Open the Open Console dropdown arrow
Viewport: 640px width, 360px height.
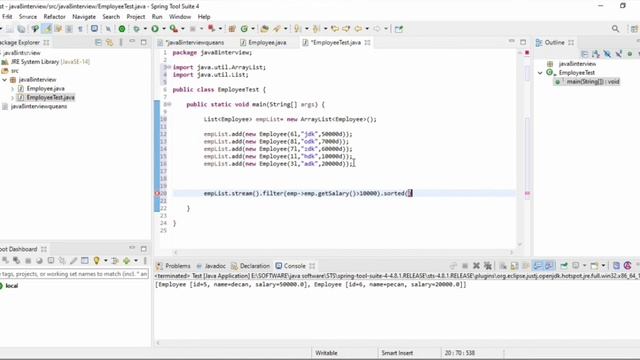603,266
